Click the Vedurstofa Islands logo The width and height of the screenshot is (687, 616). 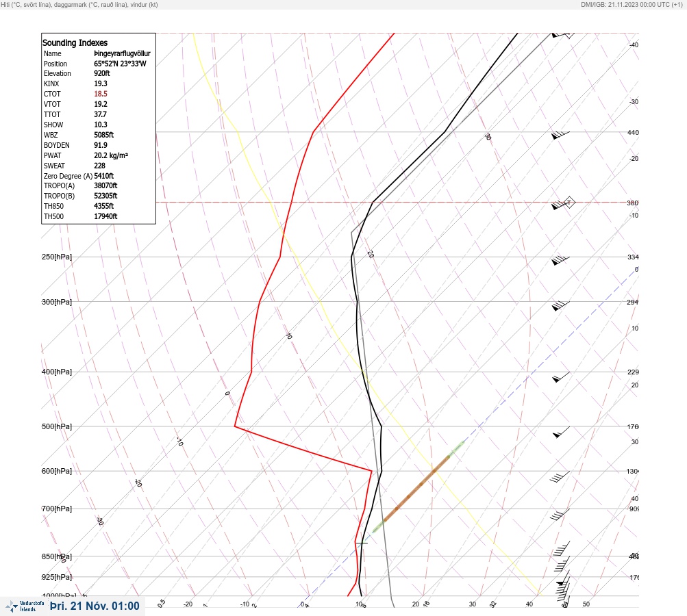click(x=25, y=606)
